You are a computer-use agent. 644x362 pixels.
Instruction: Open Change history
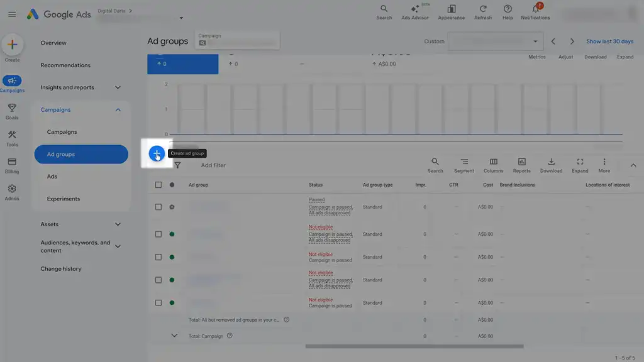[61, 269]
